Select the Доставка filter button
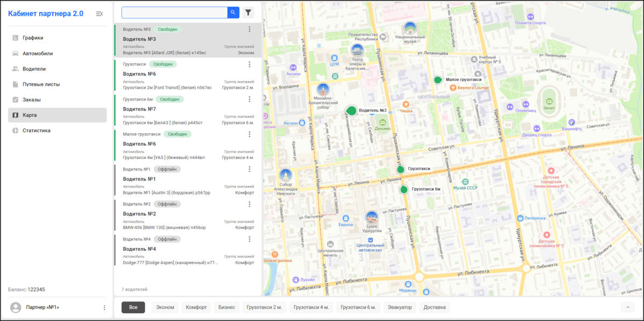 pos(435,308)
